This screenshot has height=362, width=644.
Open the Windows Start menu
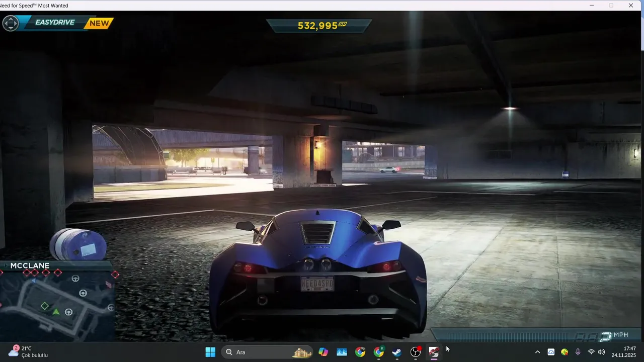point(210,352)
